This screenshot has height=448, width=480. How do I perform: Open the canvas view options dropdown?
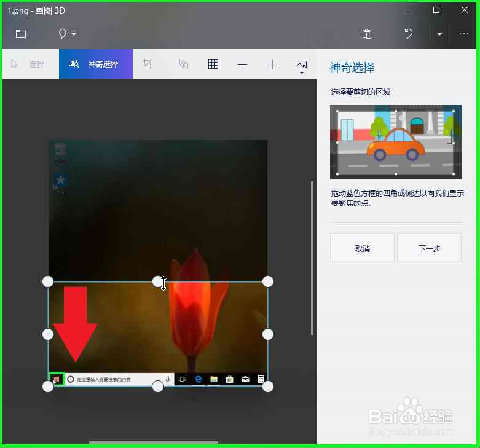click(x=302, y=66)
